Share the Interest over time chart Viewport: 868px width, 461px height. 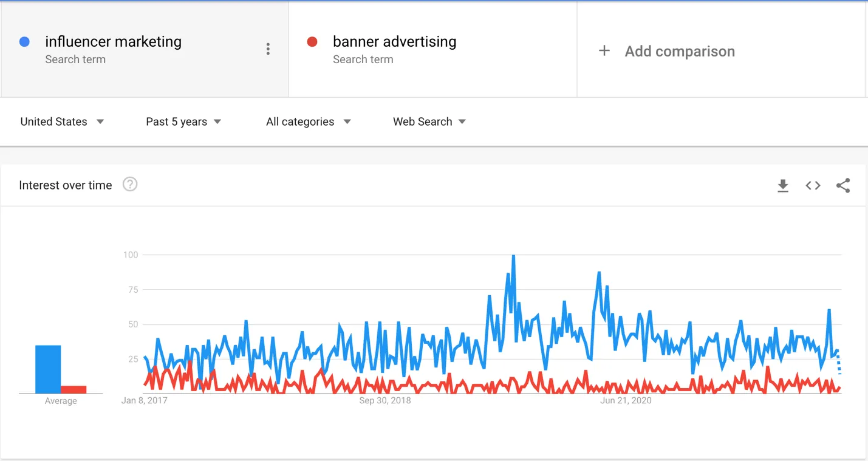click(x=842, y=186)
